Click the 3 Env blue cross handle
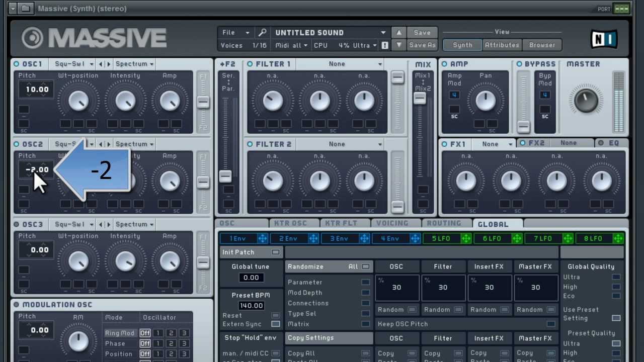 pos(365,238)
